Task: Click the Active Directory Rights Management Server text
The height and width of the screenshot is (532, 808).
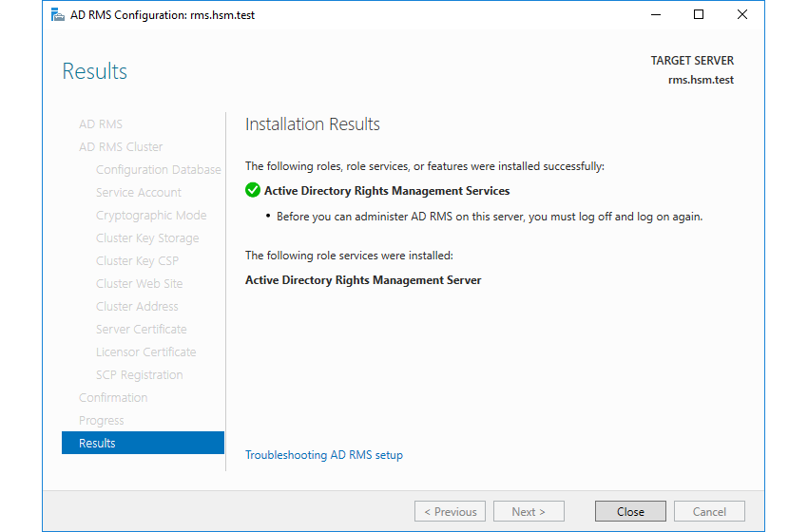Action: tap(363, 280)
